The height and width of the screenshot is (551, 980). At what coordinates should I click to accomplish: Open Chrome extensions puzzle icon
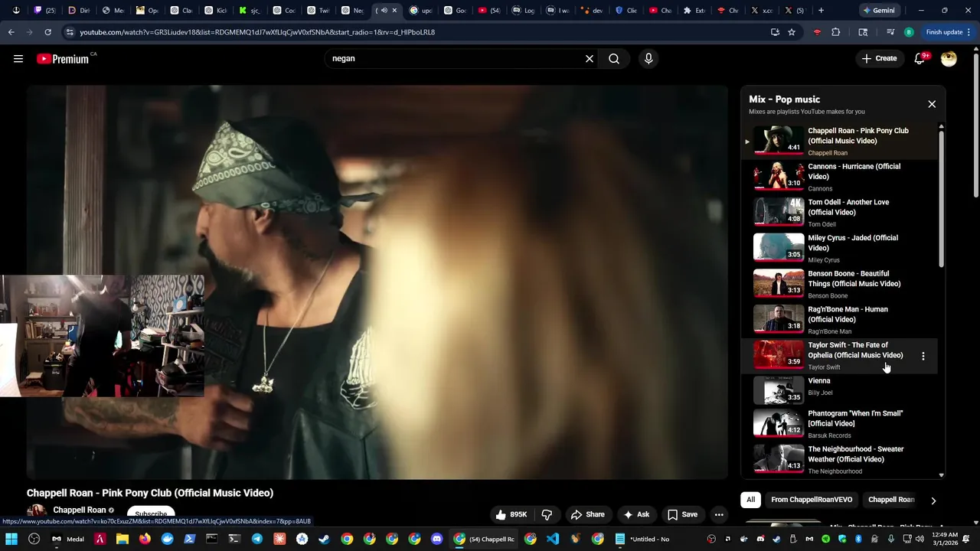coord(836,32)
